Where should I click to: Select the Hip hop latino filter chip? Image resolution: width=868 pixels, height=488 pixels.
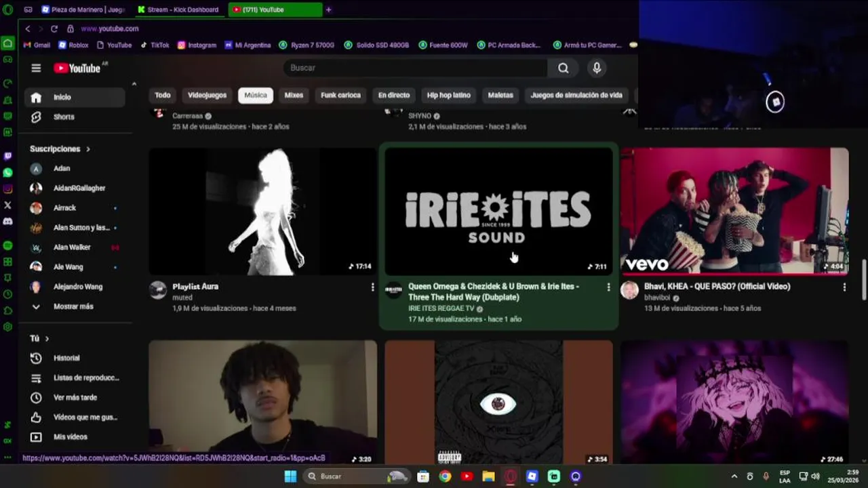point(448,96)
